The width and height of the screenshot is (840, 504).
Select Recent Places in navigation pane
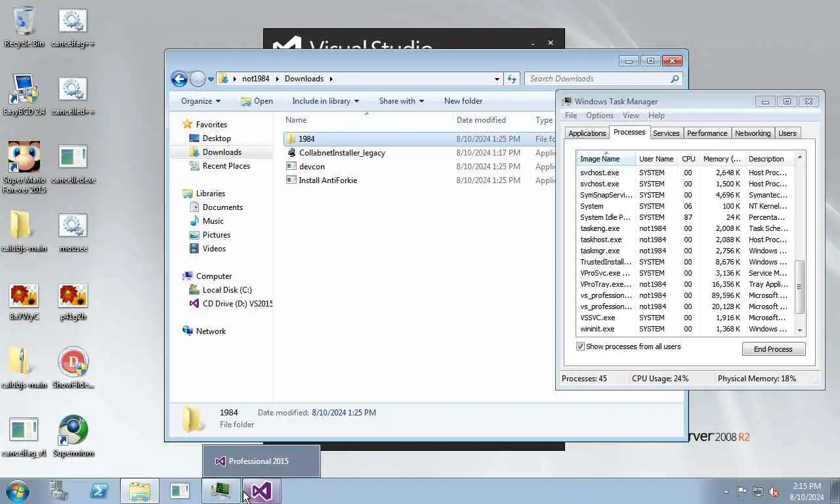[226, 166]
